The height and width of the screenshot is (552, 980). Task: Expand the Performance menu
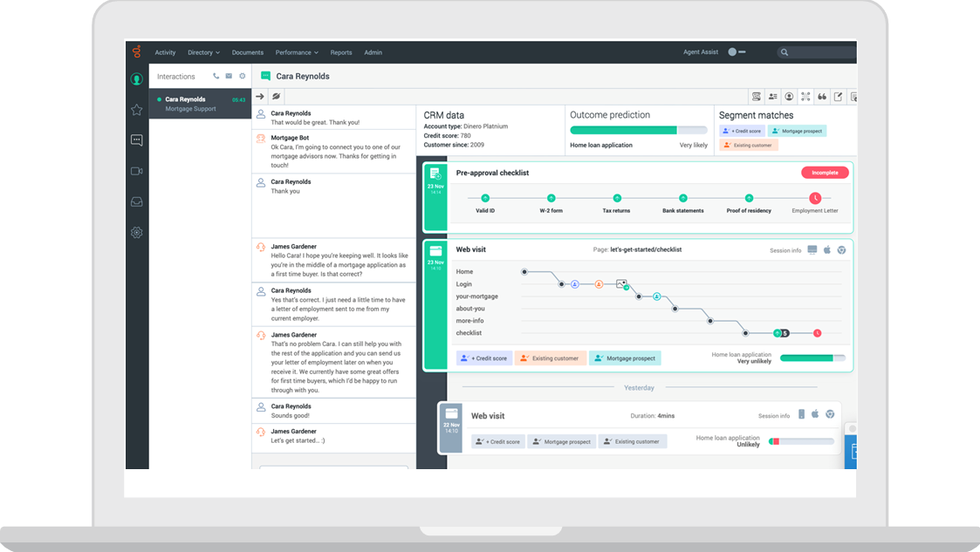click(297, 52)
